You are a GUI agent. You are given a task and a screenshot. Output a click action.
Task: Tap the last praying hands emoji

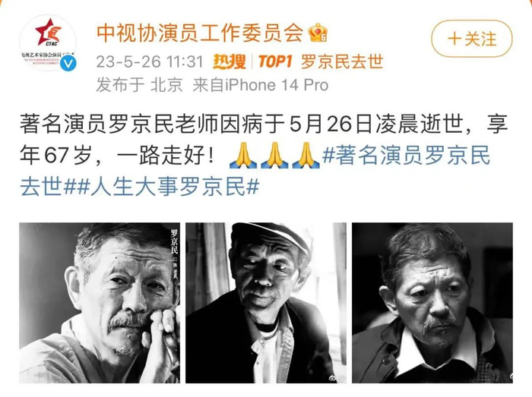coord(306,156)
